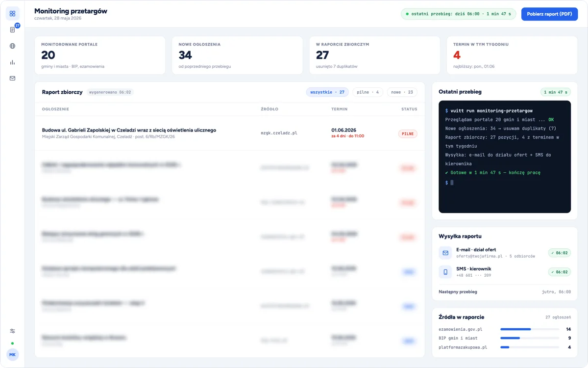
Task: Download report with Pobierz raport (PDF)
Action: coord(549,14)
